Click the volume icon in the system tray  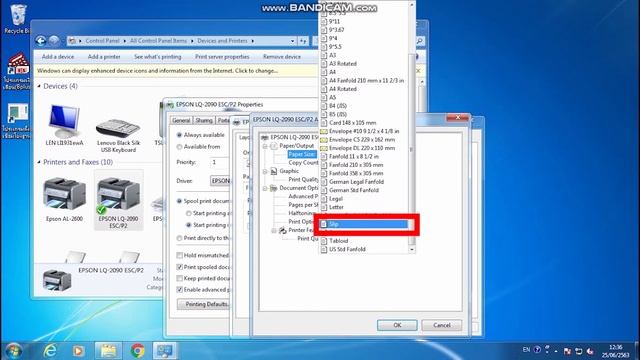pyautogui.click(x=590, y=351)
